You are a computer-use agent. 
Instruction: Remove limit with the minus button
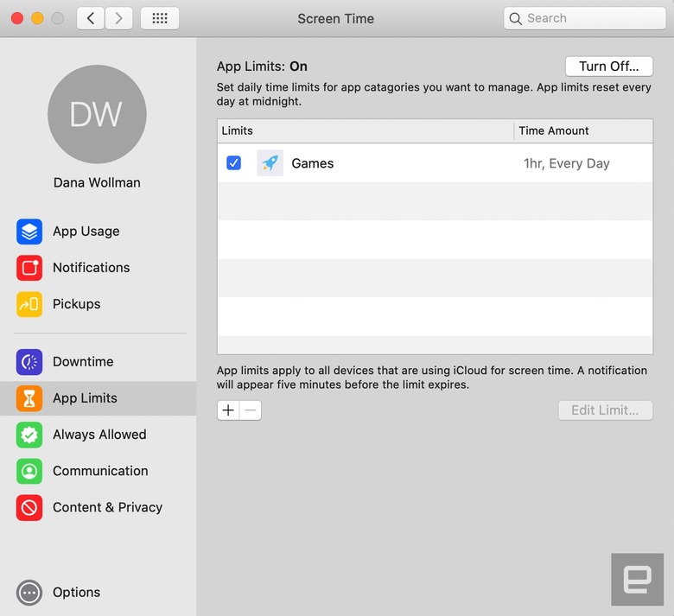251,410
